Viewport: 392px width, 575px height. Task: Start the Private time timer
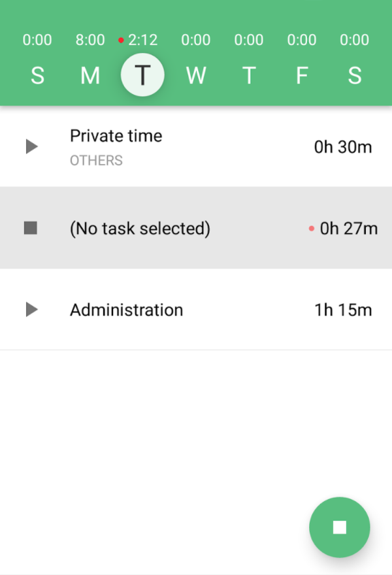point(31,146)
